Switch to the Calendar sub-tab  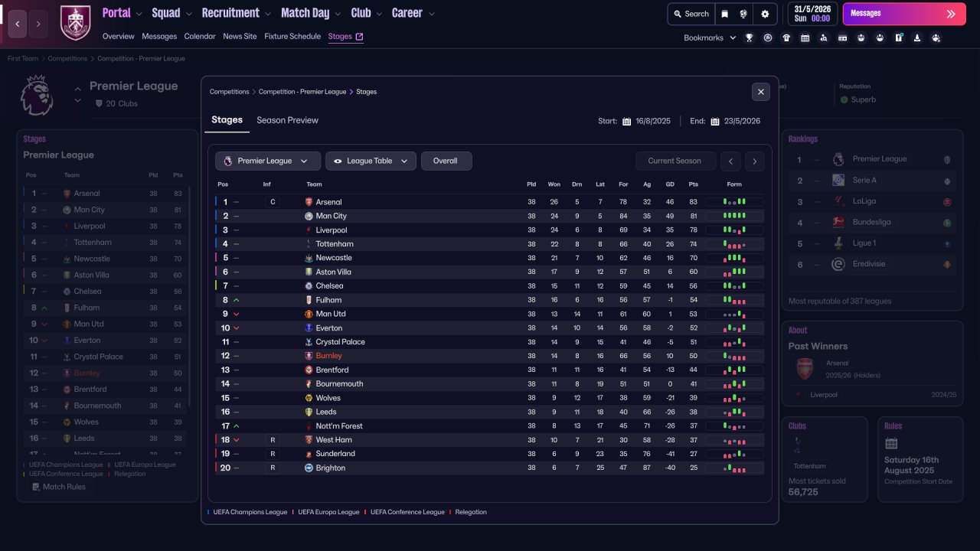[200, 37]
